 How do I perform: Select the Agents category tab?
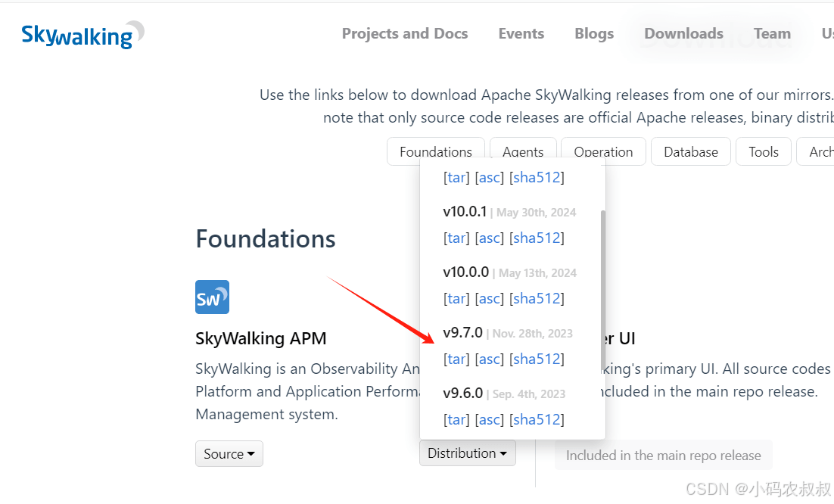pyautogui.click(x=523, y=151)
